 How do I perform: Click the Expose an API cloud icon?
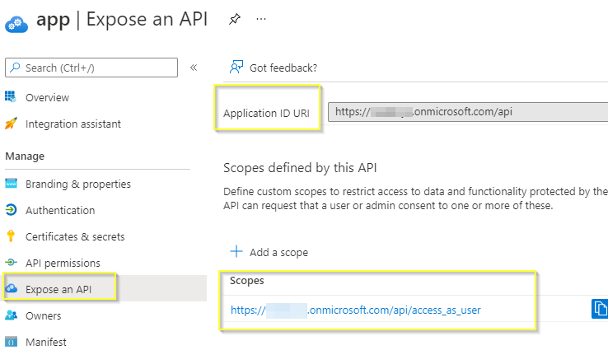[x=11, y=288]
